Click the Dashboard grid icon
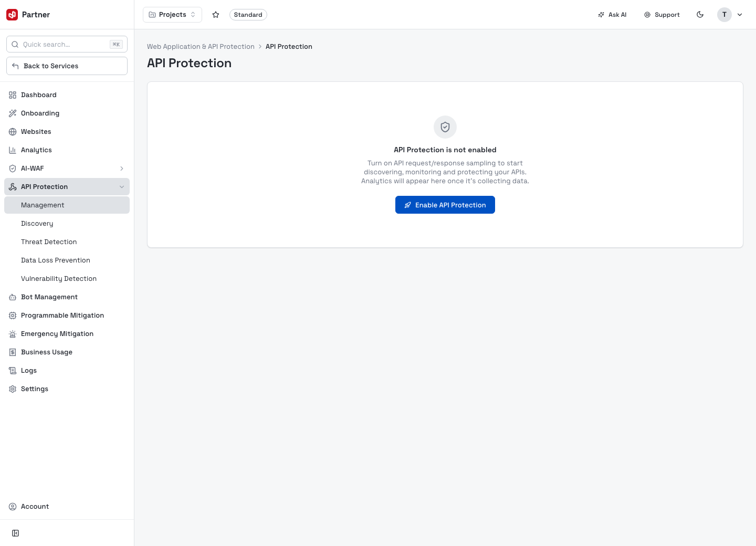This screenshot has height=546, width=756. [x=13, y=95]
